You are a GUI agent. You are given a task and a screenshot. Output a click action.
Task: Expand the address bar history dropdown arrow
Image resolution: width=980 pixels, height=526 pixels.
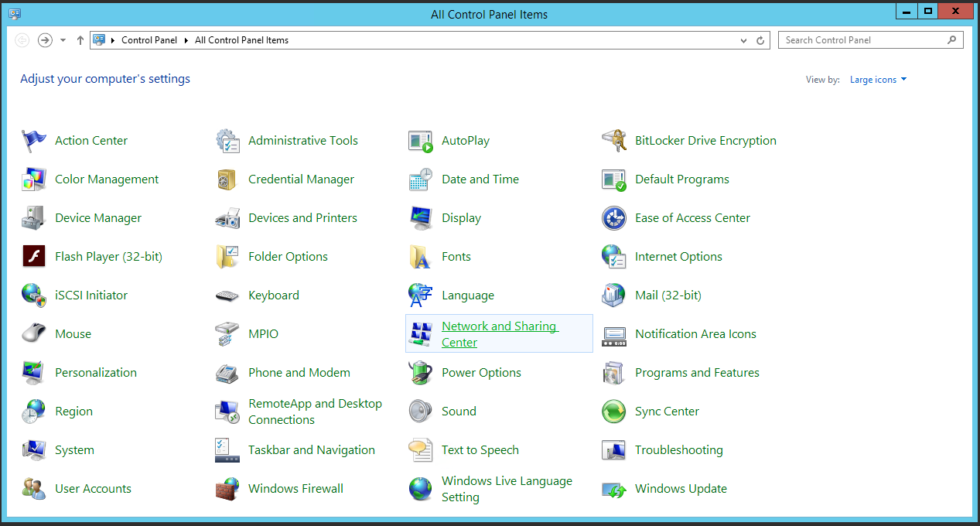[x=744, y=40]
